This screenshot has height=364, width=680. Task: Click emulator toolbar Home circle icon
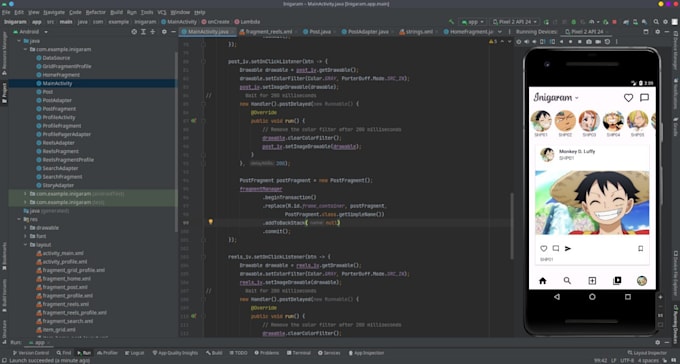click(571, 42)
